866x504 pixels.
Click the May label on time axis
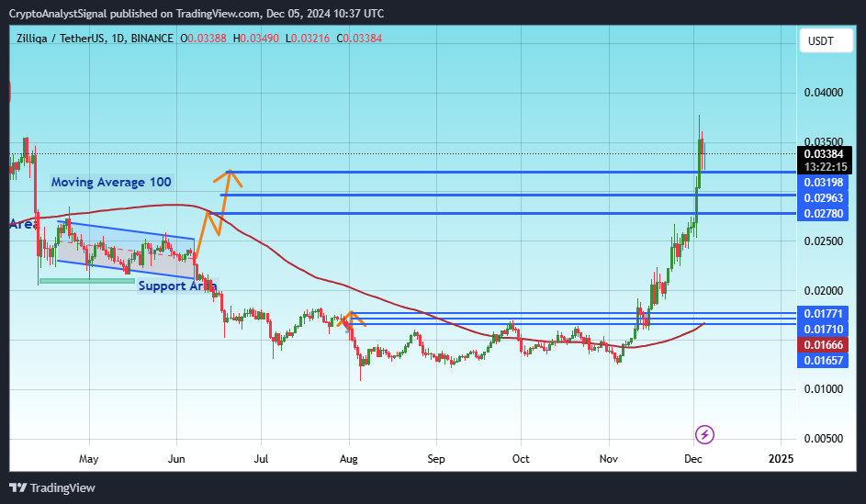pyautogui.click(x=89, y=459)
